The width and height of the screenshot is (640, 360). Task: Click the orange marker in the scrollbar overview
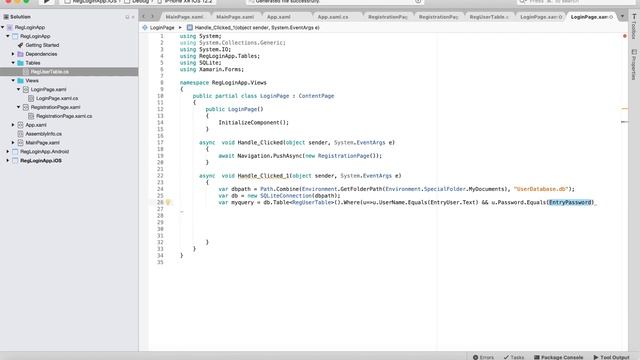click(624, 109)
